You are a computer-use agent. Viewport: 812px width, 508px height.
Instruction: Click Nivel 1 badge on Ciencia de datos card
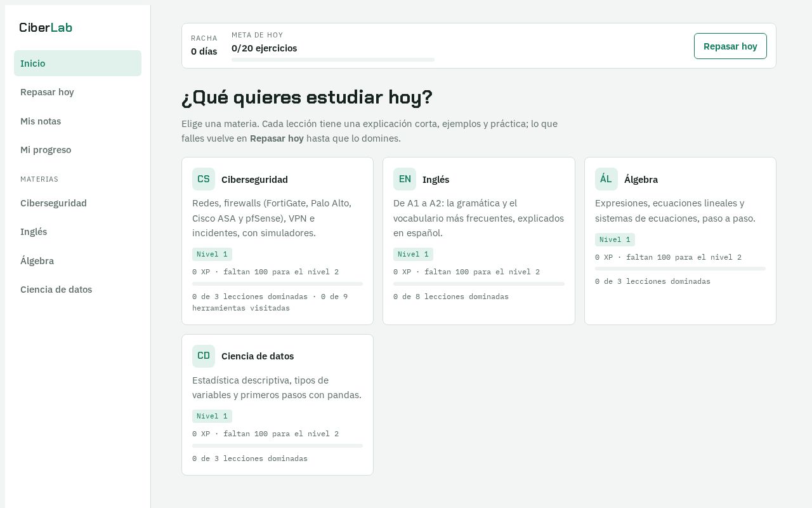212,416
